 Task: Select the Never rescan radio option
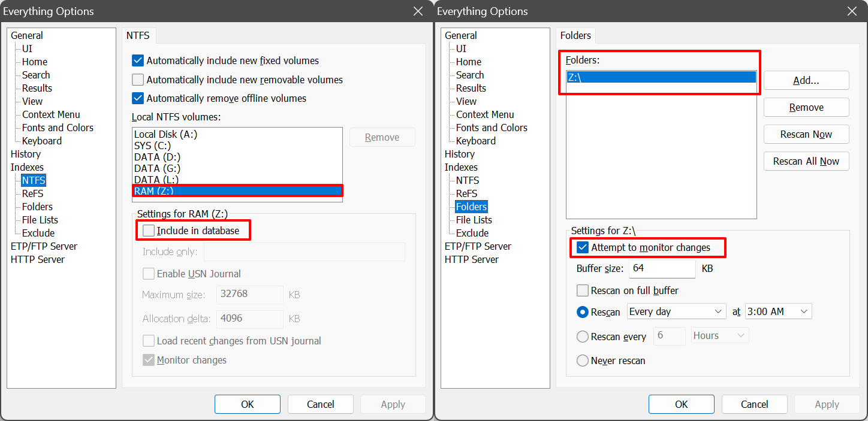583,361
